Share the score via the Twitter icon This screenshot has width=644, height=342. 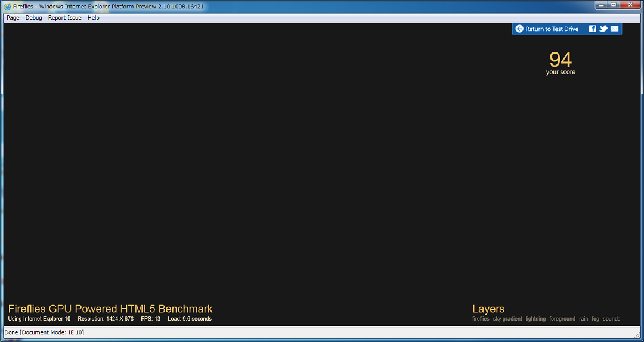(603, 29)
